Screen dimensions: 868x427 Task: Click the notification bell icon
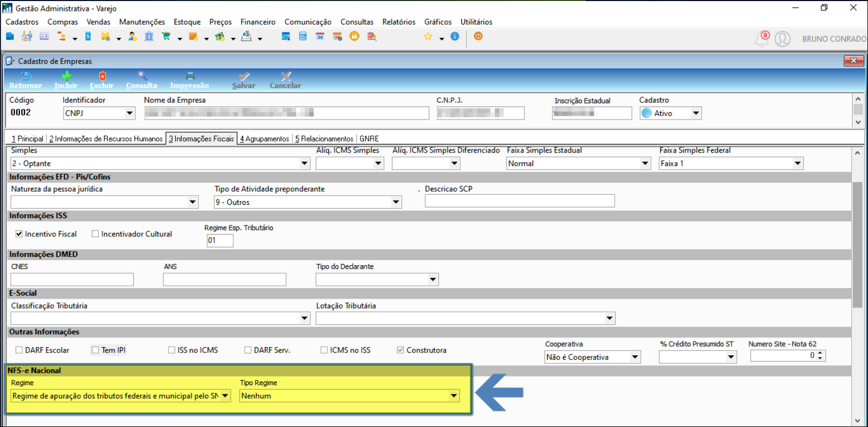(x=761, y=39)
